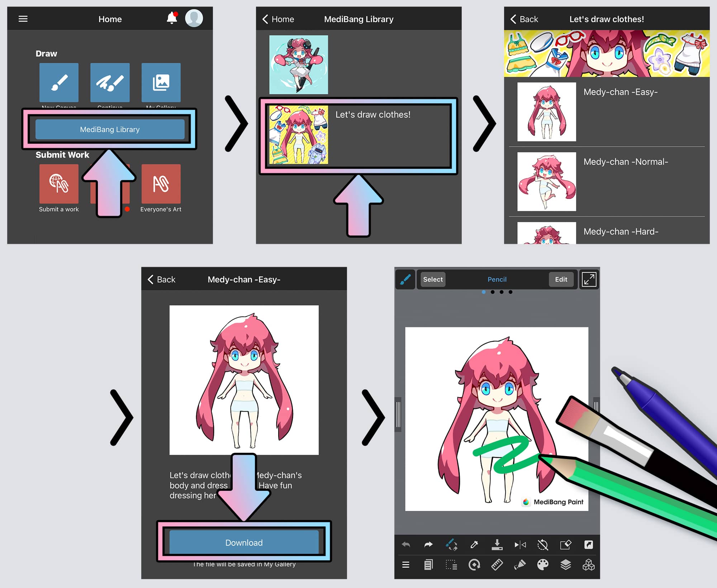
Task: Open the Medy-chan -Easy- item
Action: 607,112
